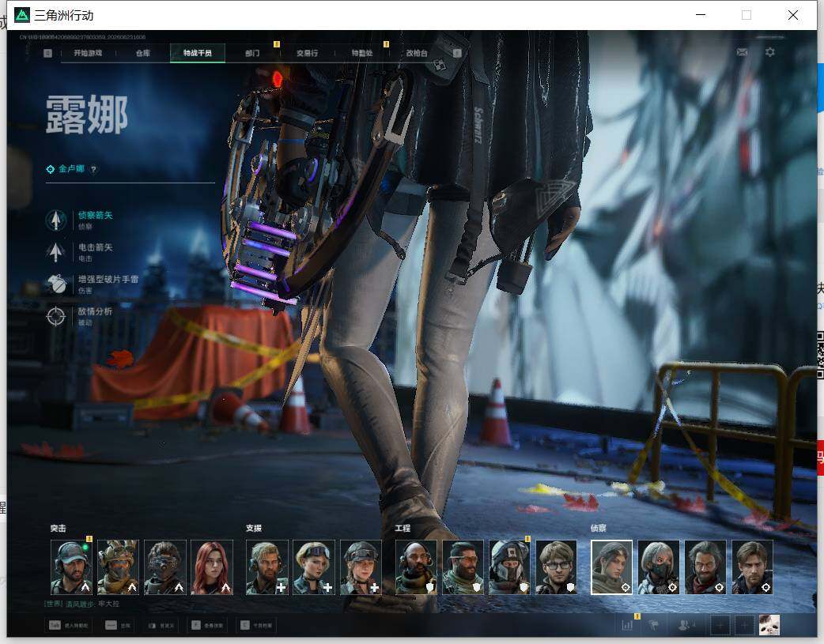The height and width of the screenshot is (644, 824).
Task: Select the highlighted 侦察 operator 露娜 portrait
Action: pos(612,567)
